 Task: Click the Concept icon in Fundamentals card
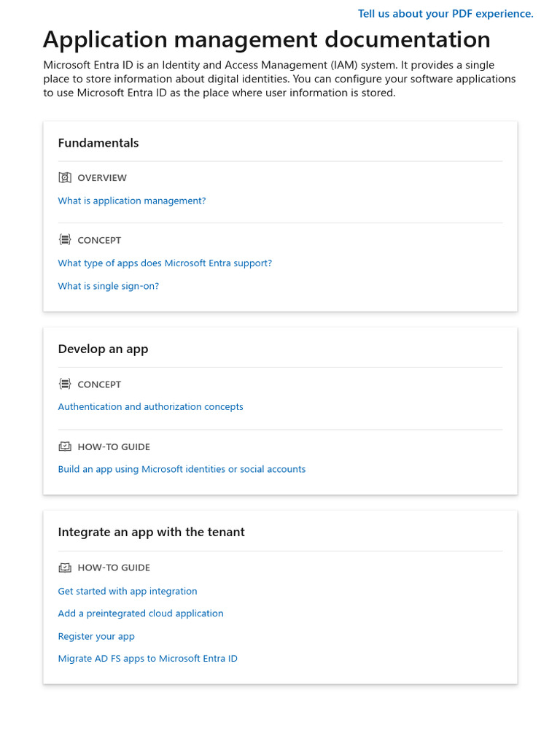(65, 240)
